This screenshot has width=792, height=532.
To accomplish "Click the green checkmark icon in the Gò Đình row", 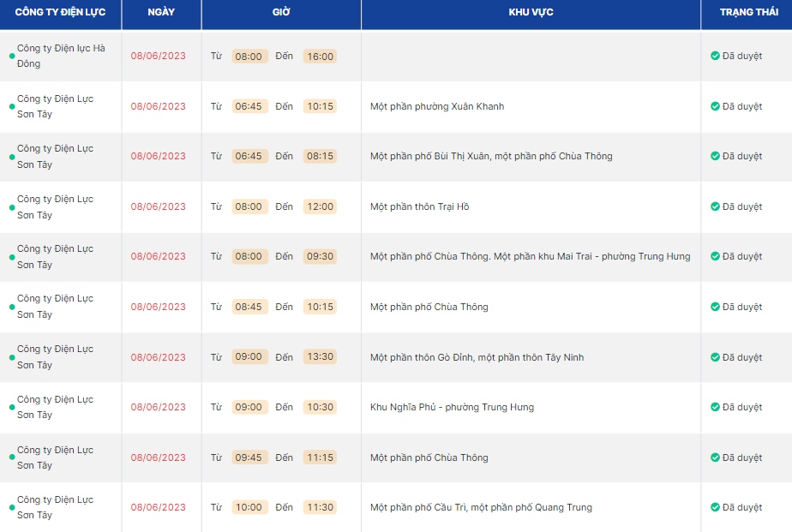I will [715, 357].
